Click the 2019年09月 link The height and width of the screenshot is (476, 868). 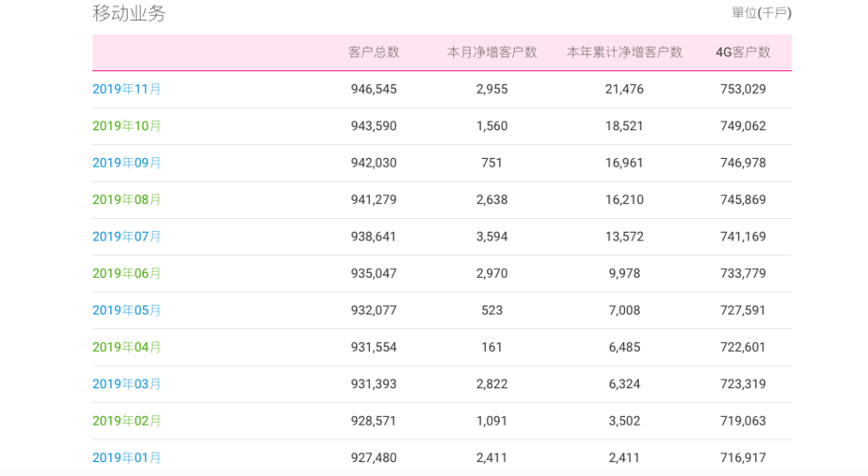127,162
